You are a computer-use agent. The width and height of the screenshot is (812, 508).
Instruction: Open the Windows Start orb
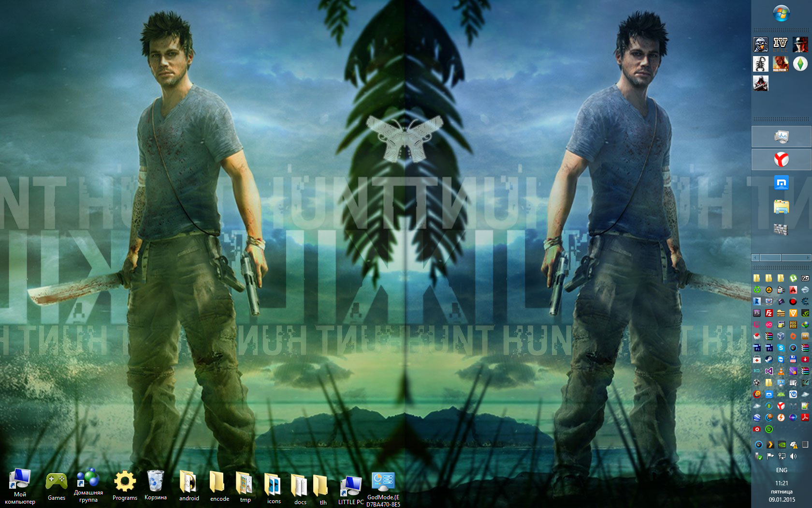782,13
